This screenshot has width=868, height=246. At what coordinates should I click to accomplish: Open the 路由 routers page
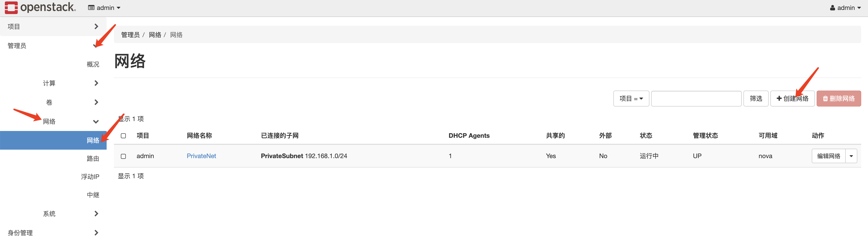click(93, 159)
